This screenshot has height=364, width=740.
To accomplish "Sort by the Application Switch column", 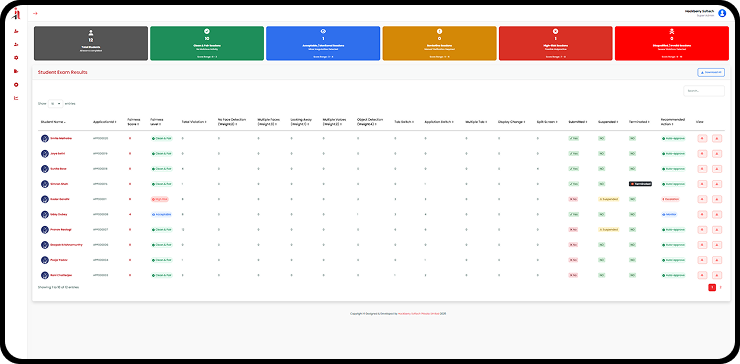I will 439,122.
